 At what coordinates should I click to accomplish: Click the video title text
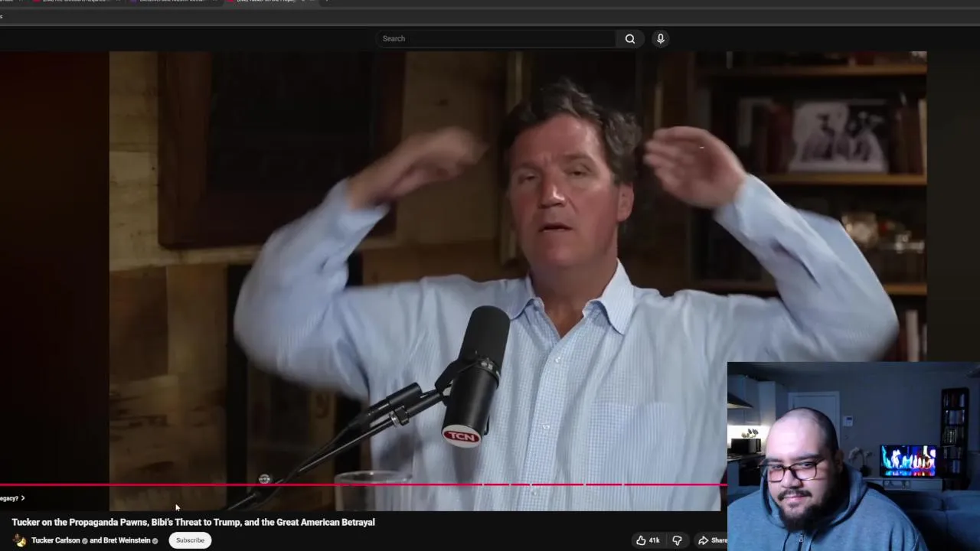[x=193, y=522]
